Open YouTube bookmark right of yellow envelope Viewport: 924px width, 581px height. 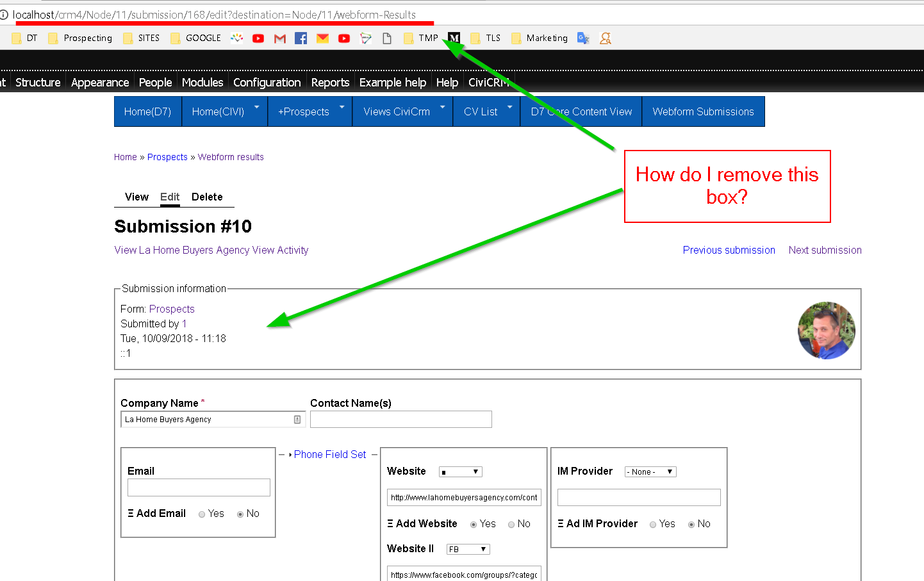tap(344, 38)
